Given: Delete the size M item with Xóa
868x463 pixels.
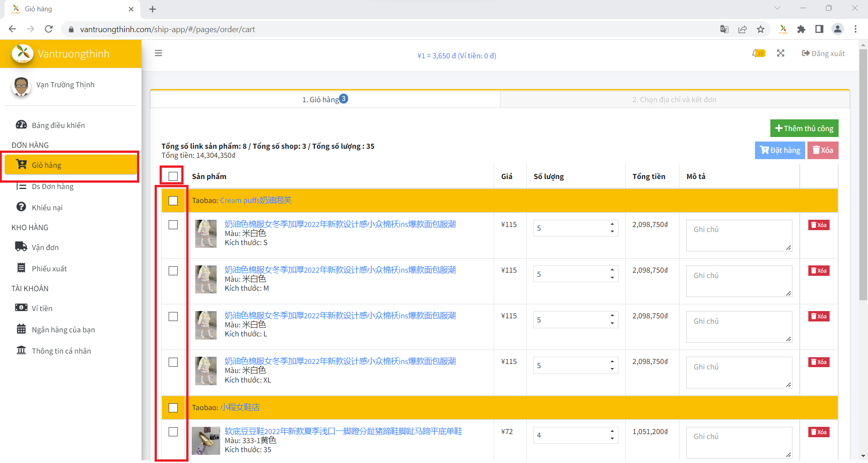Looking at the screenshot, I should pos(819,270).
